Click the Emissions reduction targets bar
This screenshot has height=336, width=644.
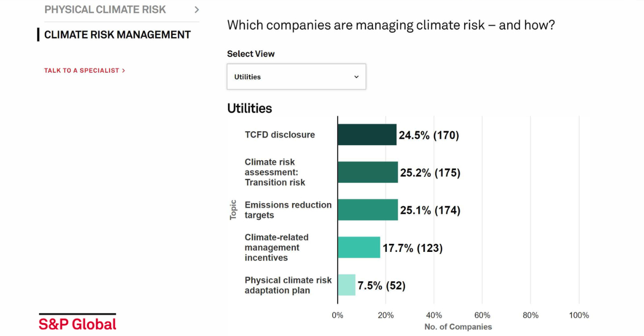click(x=368, y=210)
